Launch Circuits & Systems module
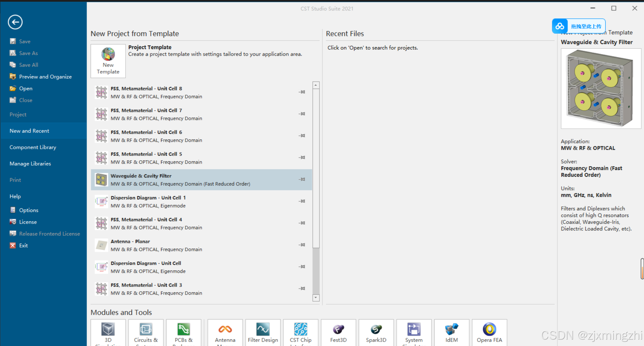This screenshot has height=346, width=644. [x=146, y=333]
